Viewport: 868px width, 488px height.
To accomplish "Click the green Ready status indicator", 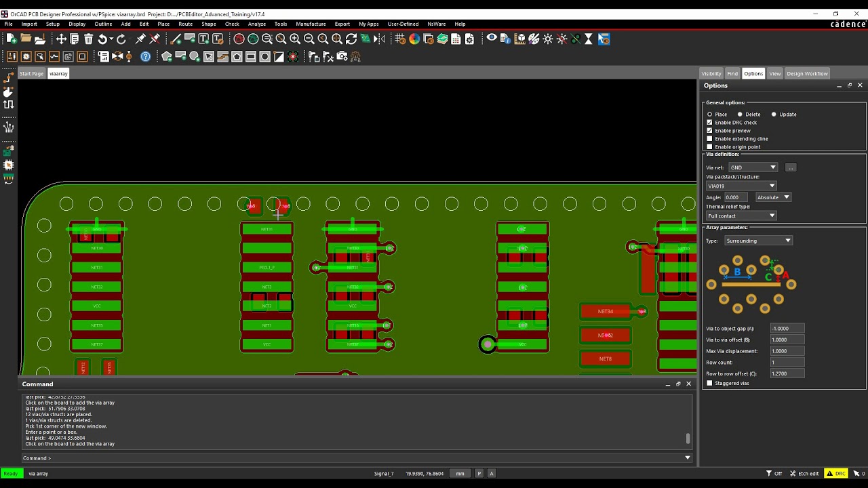I will pyautogui.click(x=10, y=474).
